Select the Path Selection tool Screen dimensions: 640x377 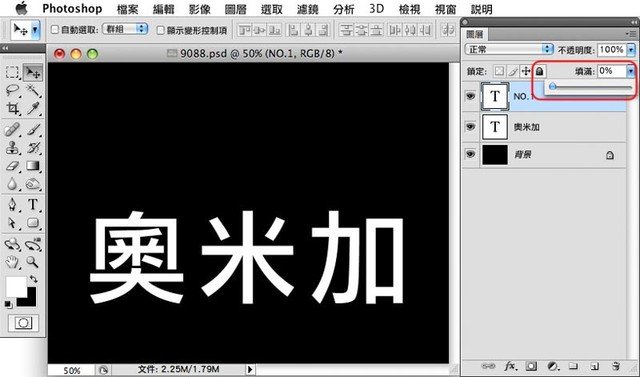[x=12, y=223]
